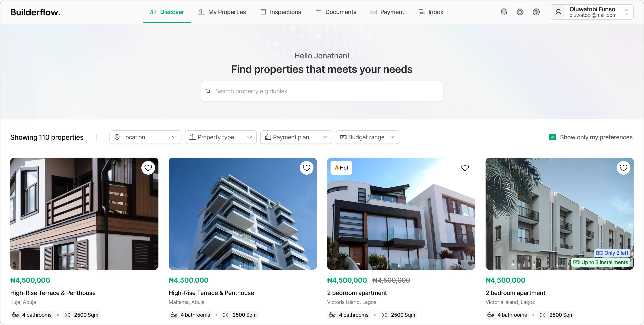Uncheck Show only my preferences
The image size is (644, 325).
coord(552,137)
